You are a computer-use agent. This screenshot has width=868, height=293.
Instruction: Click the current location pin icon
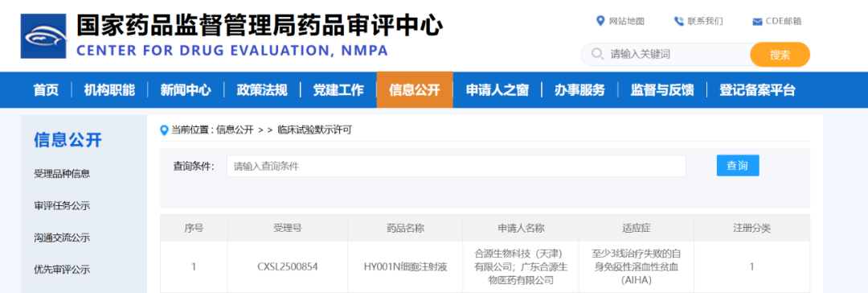tap(164, 130)
